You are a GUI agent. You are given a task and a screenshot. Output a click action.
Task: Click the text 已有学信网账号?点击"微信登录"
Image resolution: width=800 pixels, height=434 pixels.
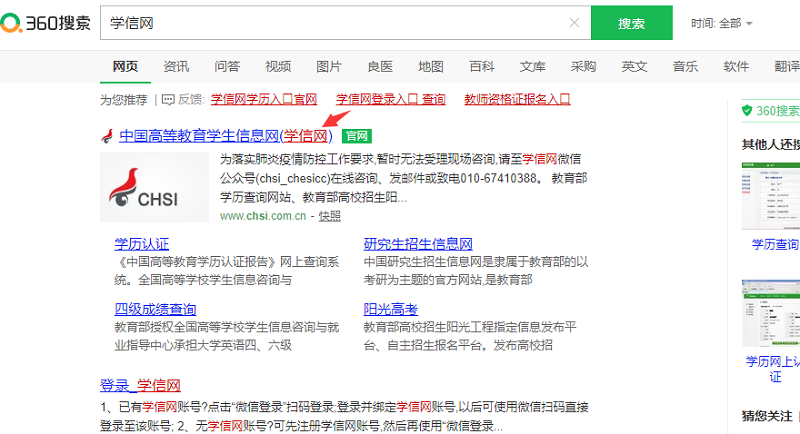click(203, 407)
